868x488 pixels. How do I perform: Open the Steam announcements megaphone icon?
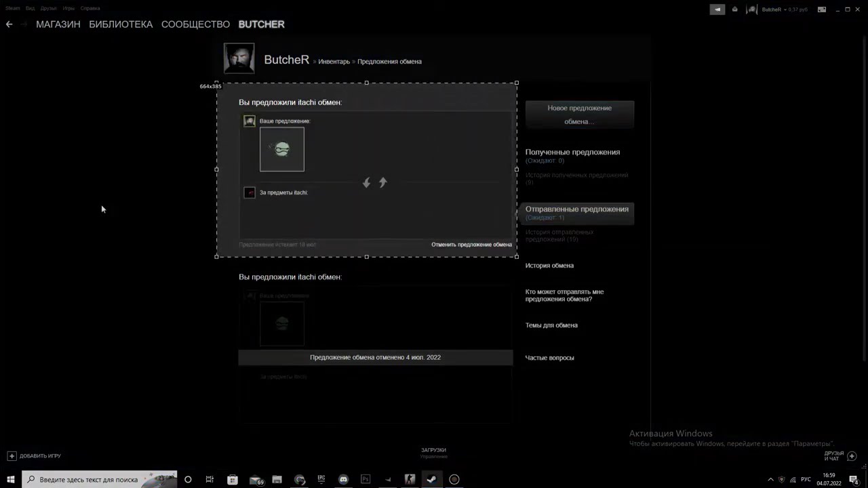pos(717,9)
